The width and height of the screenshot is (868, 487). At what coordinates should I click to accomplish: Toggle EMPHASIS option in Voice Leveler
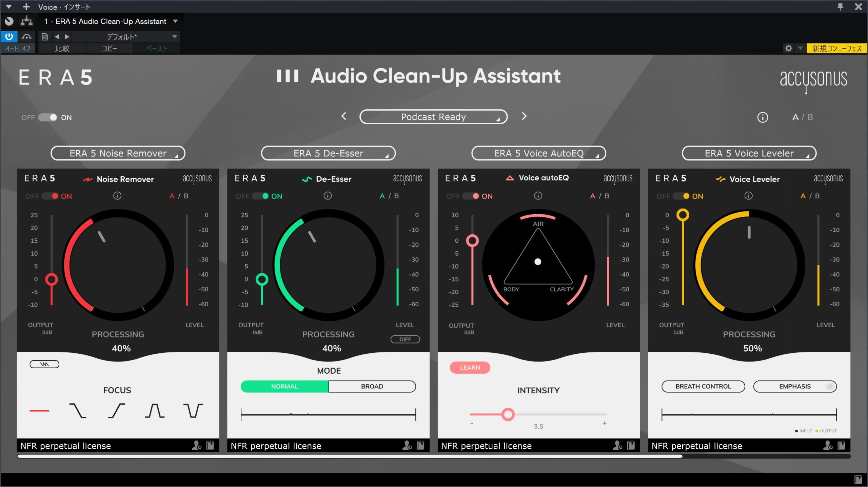click(795, 386)
